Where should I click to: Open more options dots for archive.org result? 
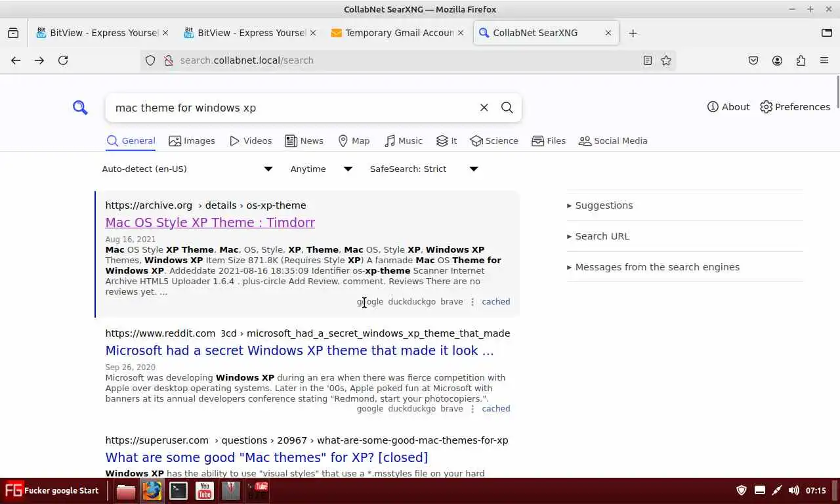[x=472, y=302]
